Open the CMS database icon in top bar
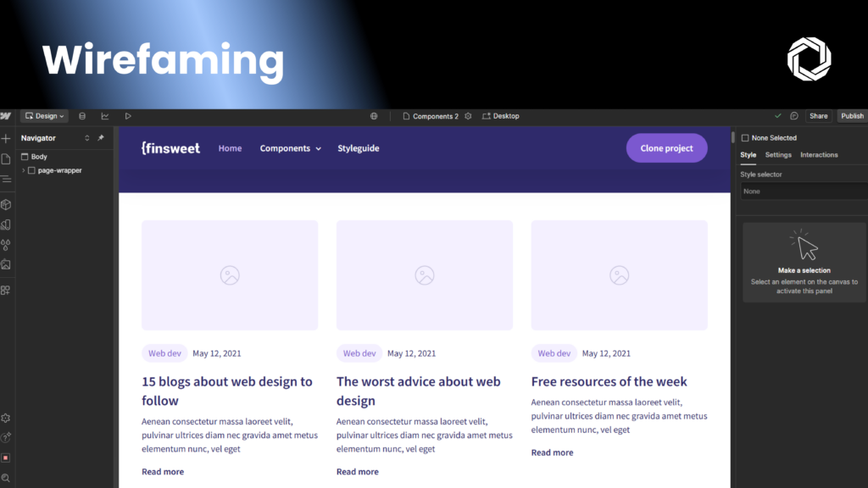868x488 pixels. [82, 116]
